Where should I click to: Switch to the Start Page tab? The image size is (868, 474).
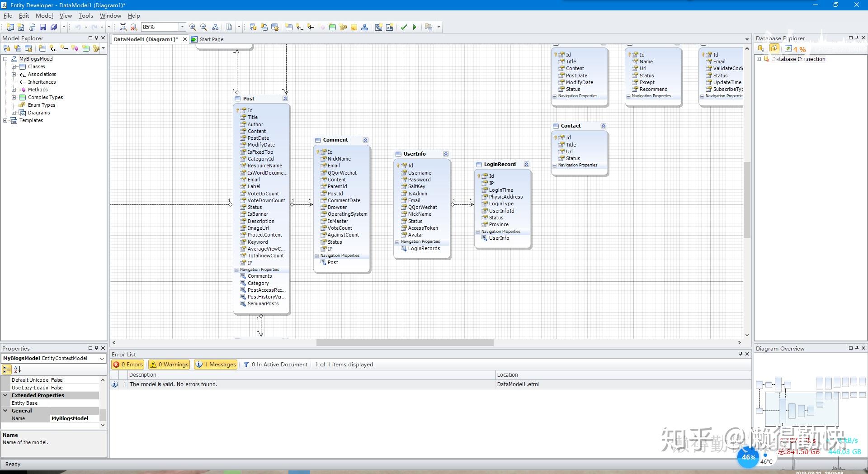tap(211, 39)
